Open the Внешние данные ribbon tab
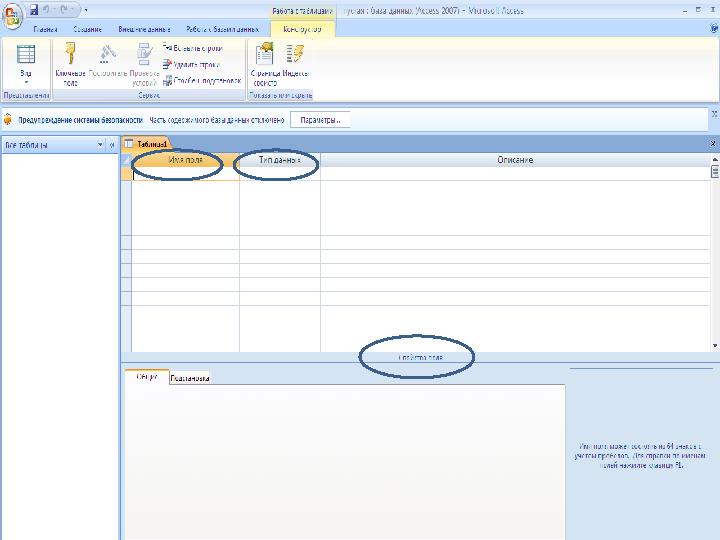This screenshot has width=720, height=540. pyautogui.click(x=144, y=29)
